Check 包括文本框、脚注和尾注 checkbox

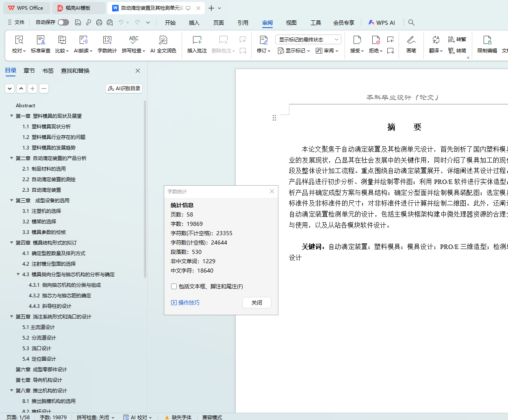pos(174,286)
